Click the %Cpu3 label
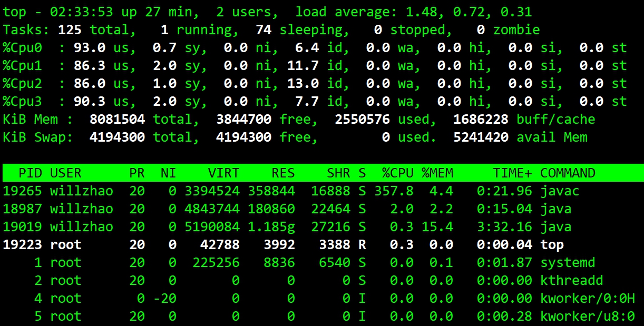 click(x=23, y=101)
